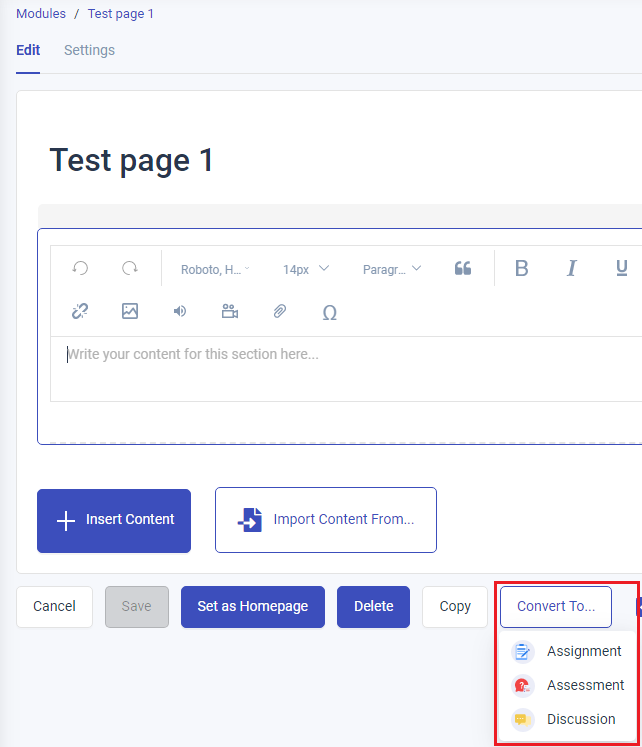This screenshot has height=747, width=642.
Task: Click the greyed Save button
Action: point(137,606)
